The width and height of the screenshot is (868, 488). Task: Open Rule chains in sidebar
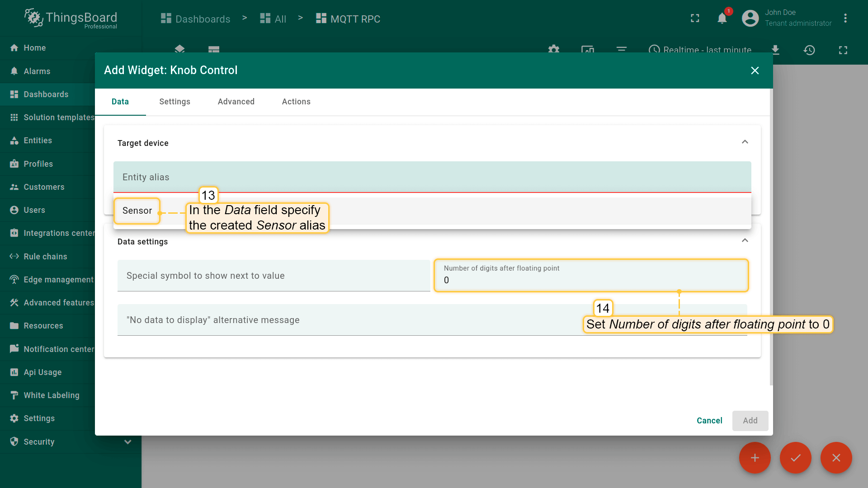[x=45, y=256]
